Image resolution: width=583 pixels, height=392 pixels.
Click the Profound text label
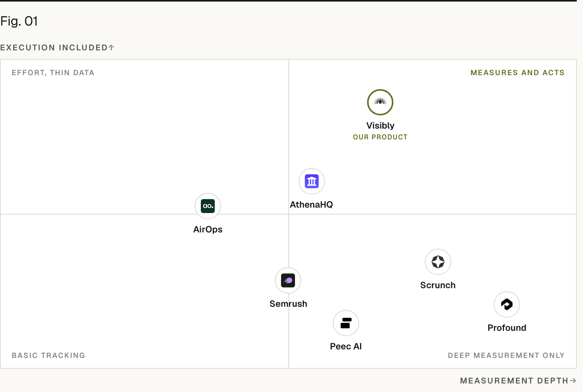[x=507, y=328]
